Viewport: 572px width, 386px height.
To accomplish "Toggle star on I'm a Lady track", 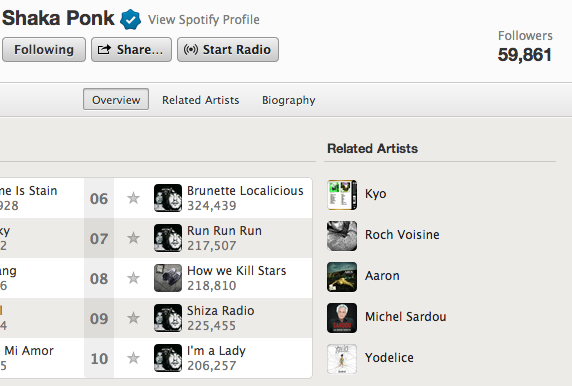I will tap(134, 358).
